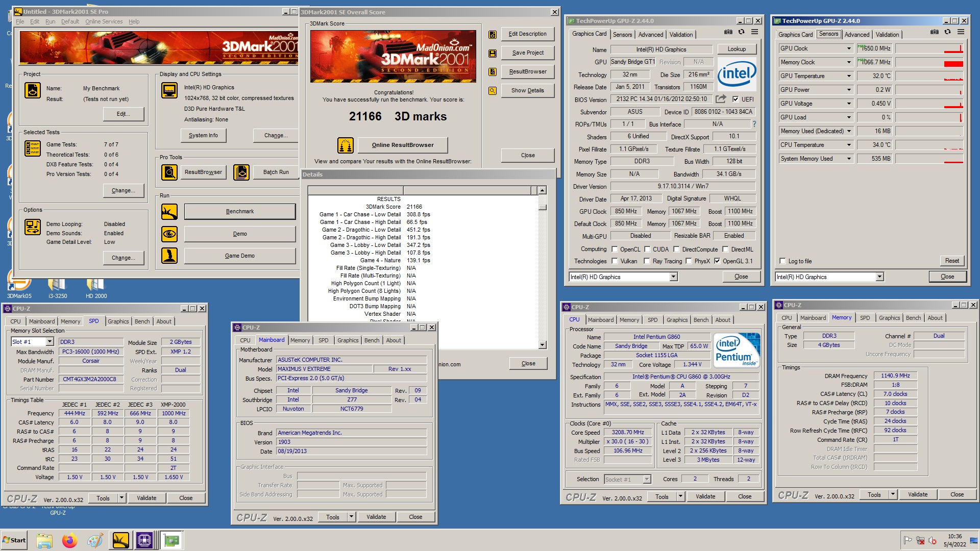
Task: Open the hamburger menu in GPU-Z Sensors window
Action: click(961, 32)
